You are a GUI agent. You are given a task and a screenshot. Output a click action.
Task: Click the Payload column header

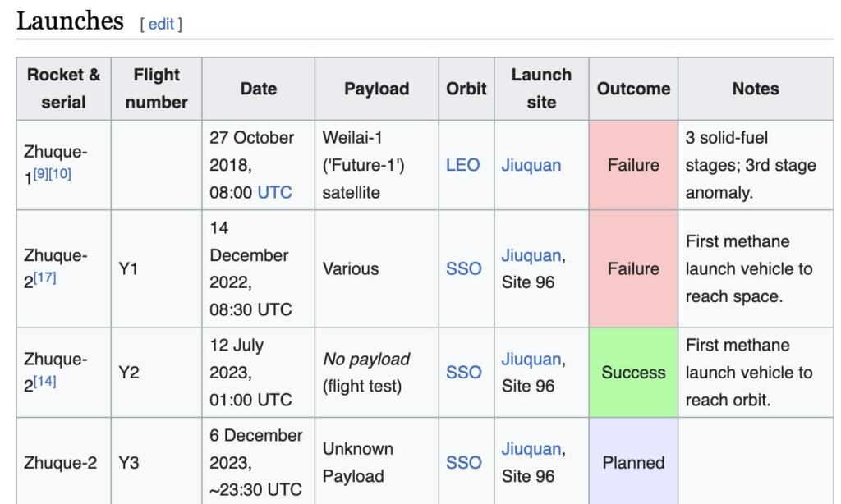[377, 89]
